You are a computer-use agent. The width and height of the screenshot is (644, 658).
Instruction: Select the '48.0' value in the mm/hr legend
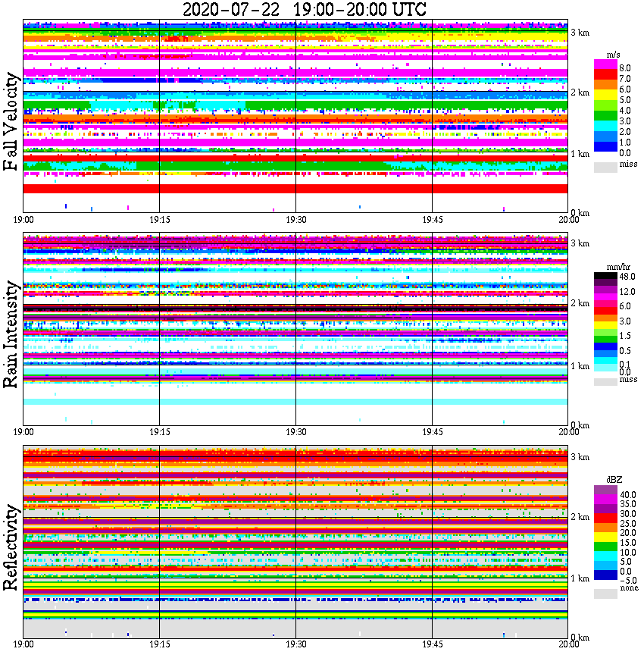coord(627,277)
